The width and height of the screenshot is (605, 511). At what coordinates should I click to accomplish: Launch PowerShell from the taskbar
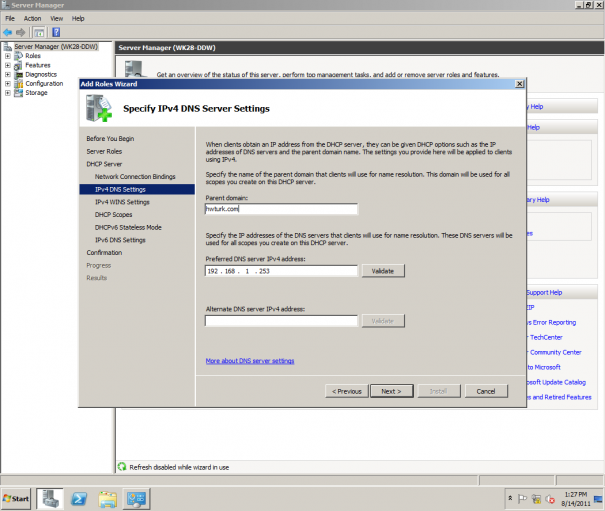pos(79,499)
